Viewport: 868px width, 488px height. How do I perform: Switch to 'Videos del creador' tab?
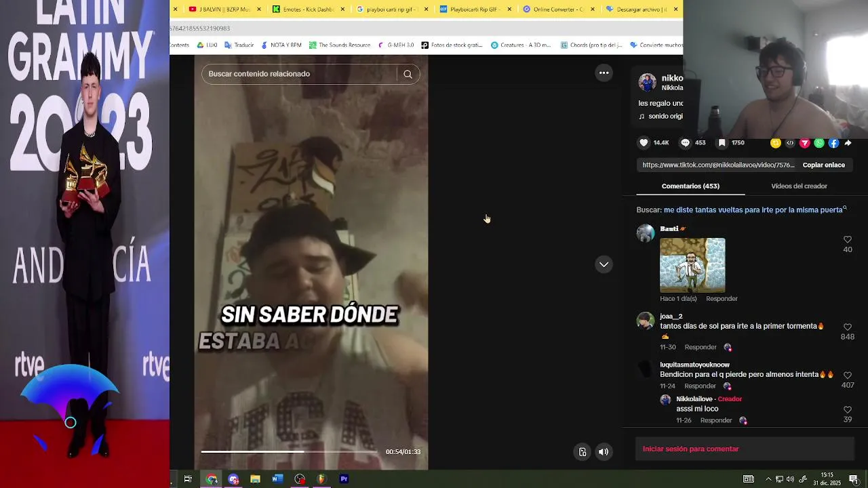799,186
